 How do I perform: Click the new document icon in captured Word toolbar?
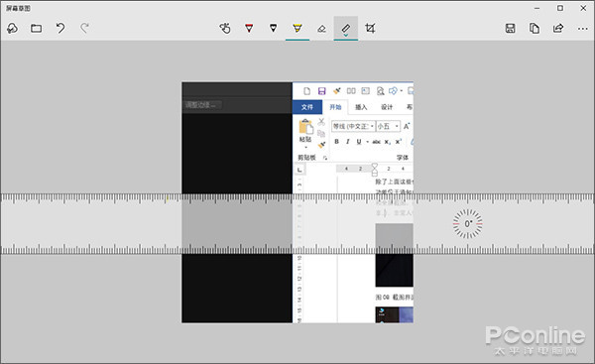point(307,91)
